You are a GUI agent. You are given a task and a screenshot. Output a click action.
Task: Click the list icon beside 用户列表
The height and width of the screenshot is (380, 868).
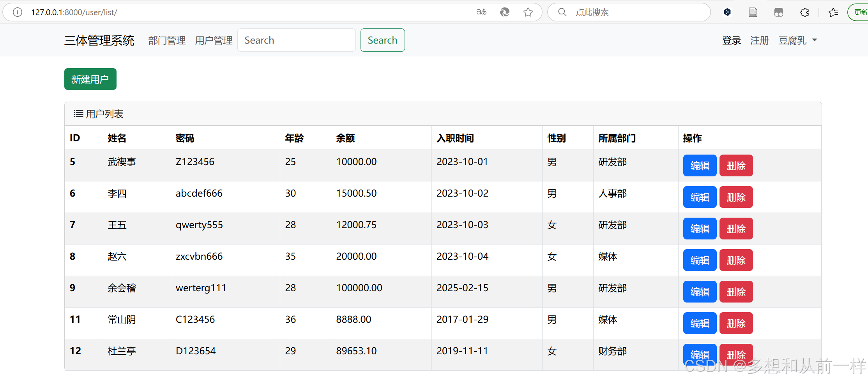point(78,114)
